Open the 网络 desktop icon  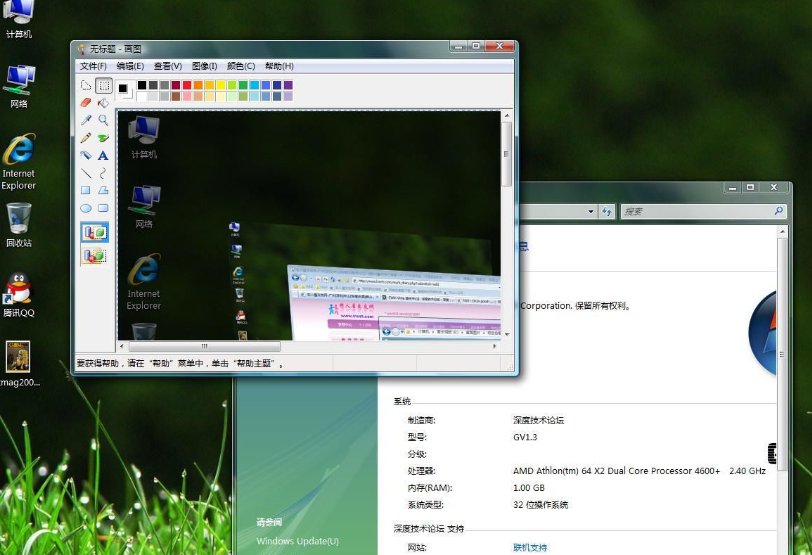pos(19,86)
